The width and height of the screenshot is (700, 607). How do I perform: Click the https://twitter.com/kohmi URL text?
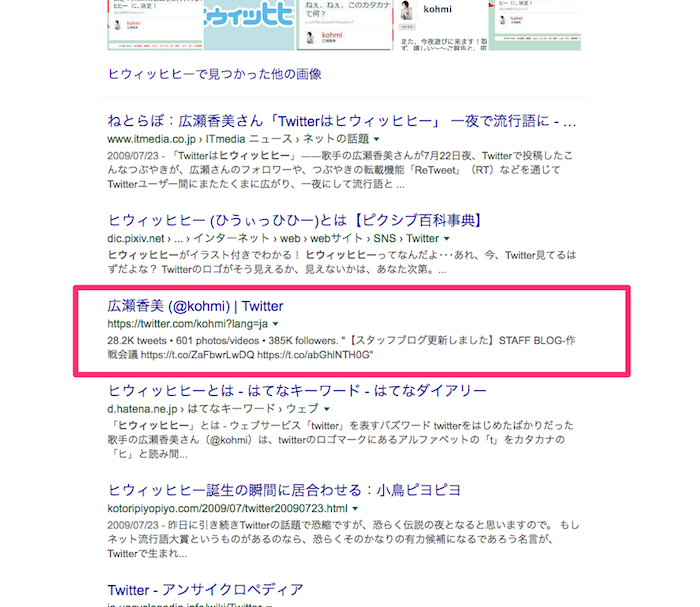click(x=186, y=325)
